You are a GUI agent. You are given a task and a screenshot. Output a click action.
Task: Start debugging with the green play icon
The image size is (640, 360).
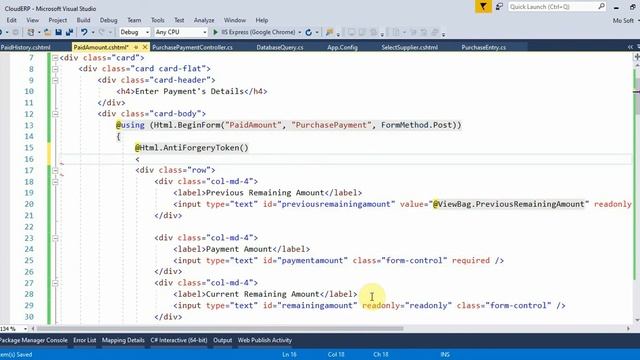(x=216, y=32)
